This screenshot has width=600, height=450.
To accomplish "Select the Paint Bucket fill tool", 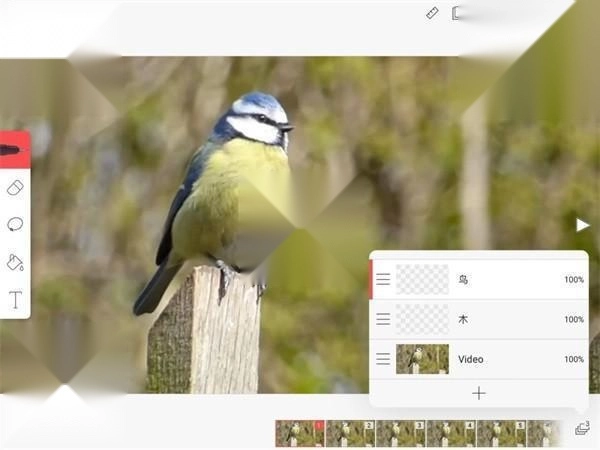I will (x=15, y=262).
